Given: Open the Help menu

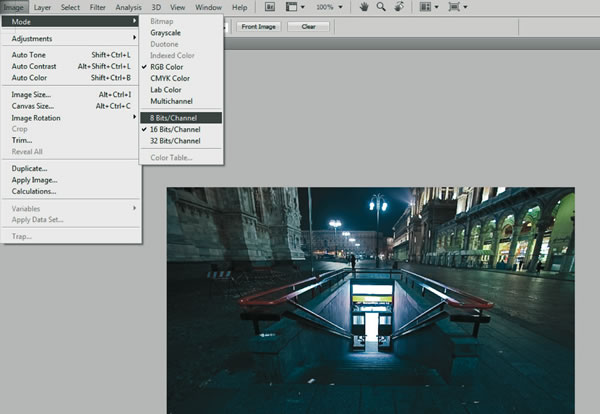Looking at the screenshot, I should click(240, 7).
